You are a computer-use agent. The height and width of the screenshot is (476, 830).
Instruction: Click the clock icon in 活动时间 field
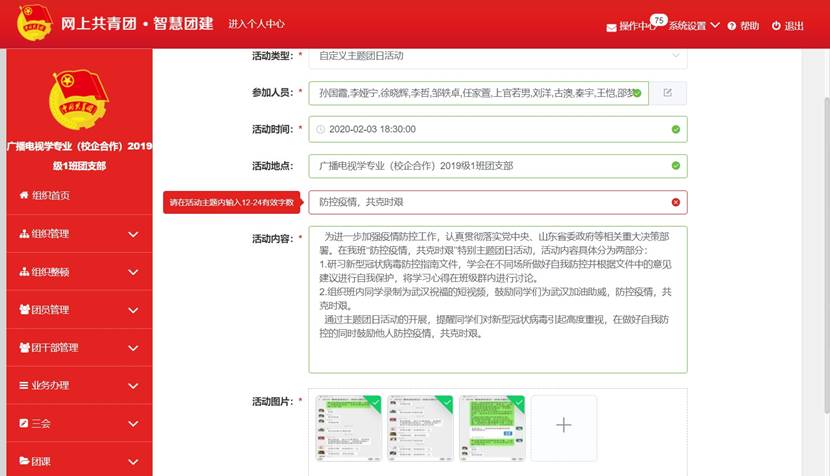[320, 129]
